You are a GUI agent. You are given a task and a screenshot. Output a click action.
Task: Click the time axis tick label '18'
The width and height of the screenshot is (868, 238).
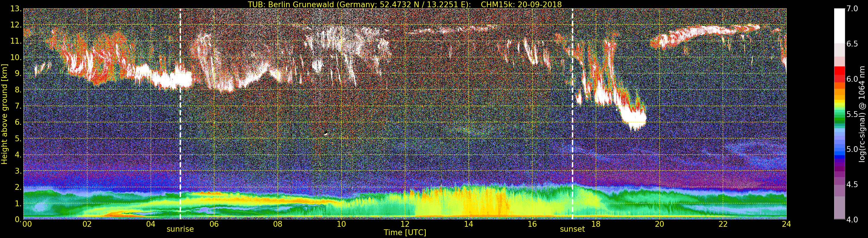pyautogui.click(x=596, y=224)
